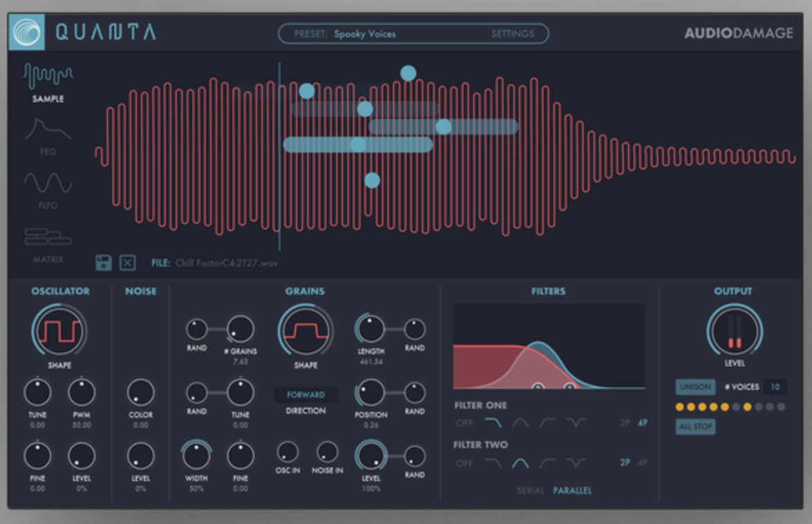Viewport: 812px width, 524px height.
Task: Click the Rand knob beside # Grains
Action: click(x=196, y=329)
